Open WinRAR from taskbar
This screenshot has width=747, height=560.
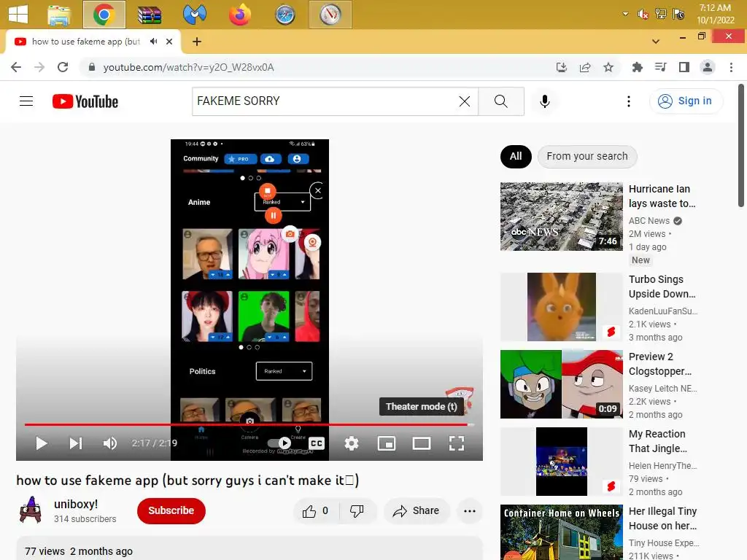coord(150,15)
